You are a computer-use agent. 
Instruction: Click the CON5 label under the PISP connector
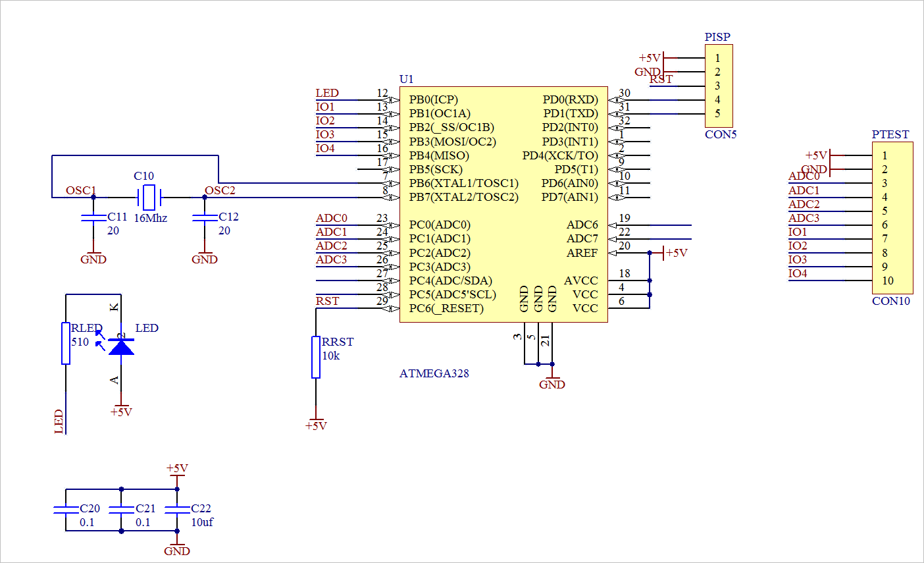[x=721, y=134]
